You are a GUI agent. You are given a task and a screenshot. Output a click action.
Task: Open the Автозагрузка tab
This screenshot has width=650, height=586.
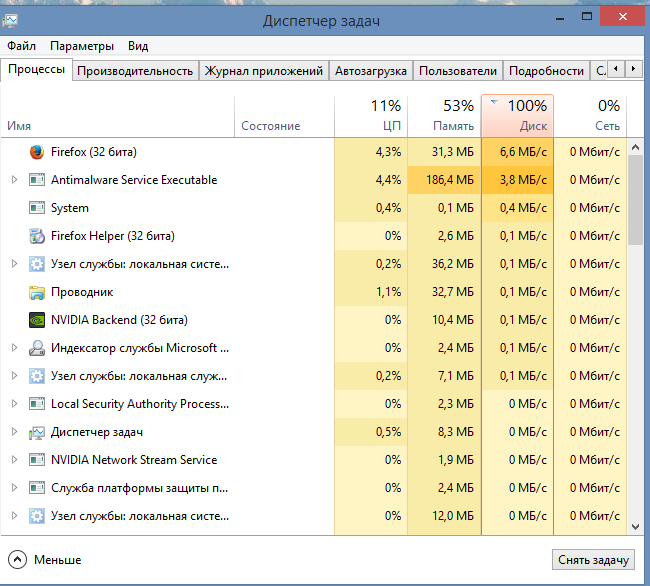point(371,71)
